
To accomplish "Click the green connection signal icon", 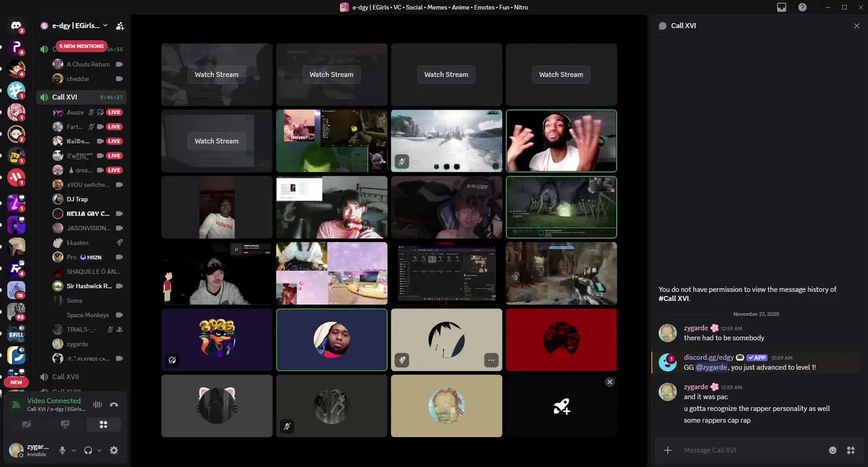I will (17, 405).
